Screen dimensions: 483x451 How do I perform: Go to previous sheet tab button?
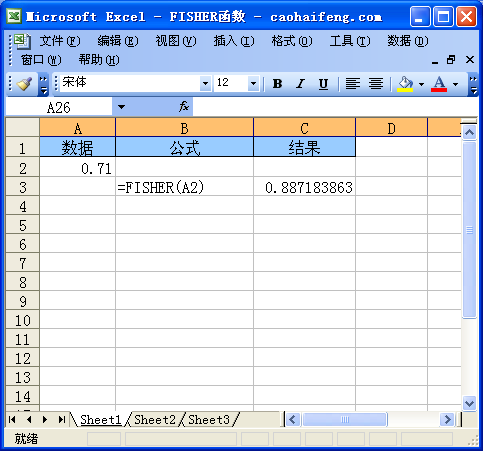(29, 420)
